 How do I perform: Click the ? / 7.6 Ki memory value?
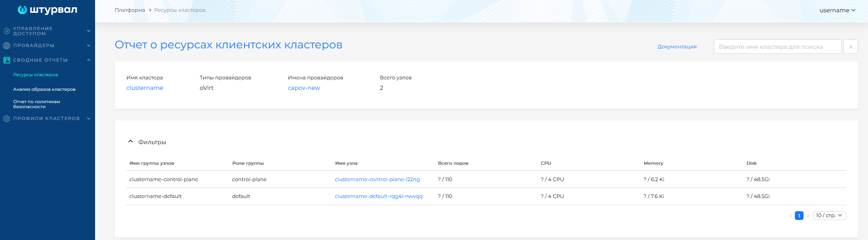click(x=654, y=196)
